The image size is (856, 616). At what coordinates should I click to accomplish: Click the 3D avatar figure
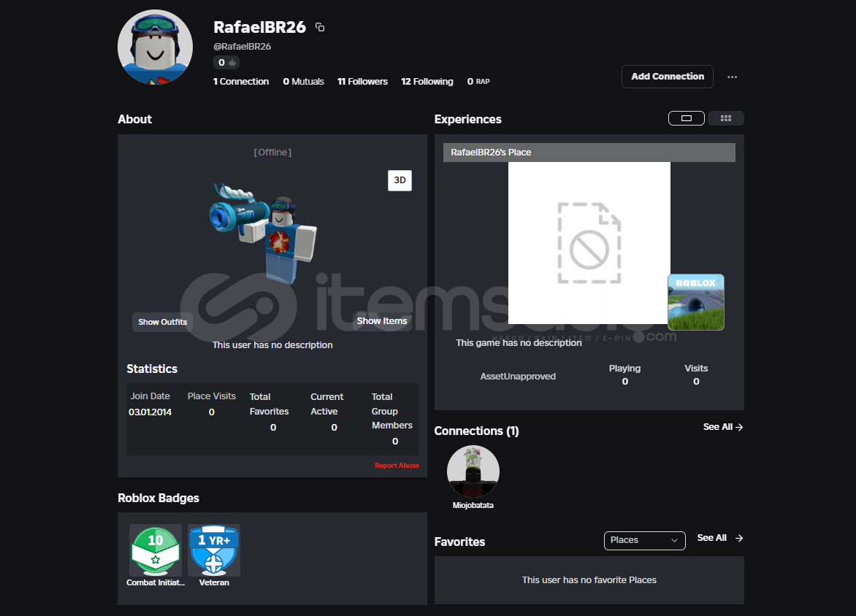click(263, 234)
